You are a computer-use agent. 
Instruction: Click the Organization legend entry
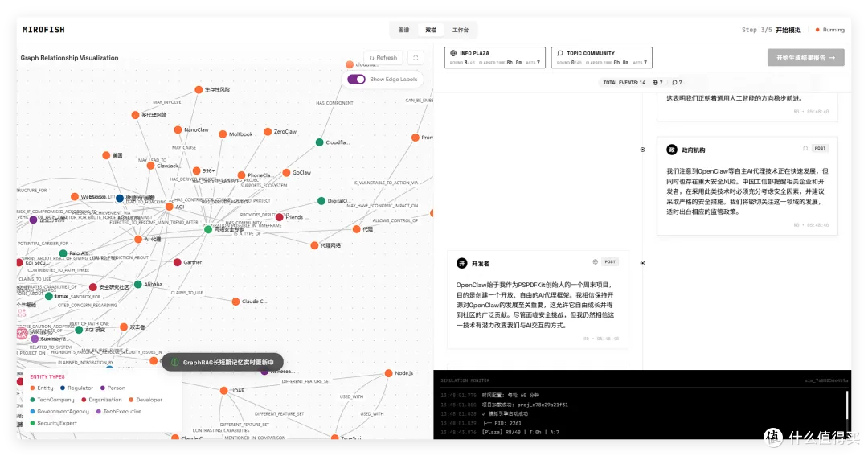(101, 400)
